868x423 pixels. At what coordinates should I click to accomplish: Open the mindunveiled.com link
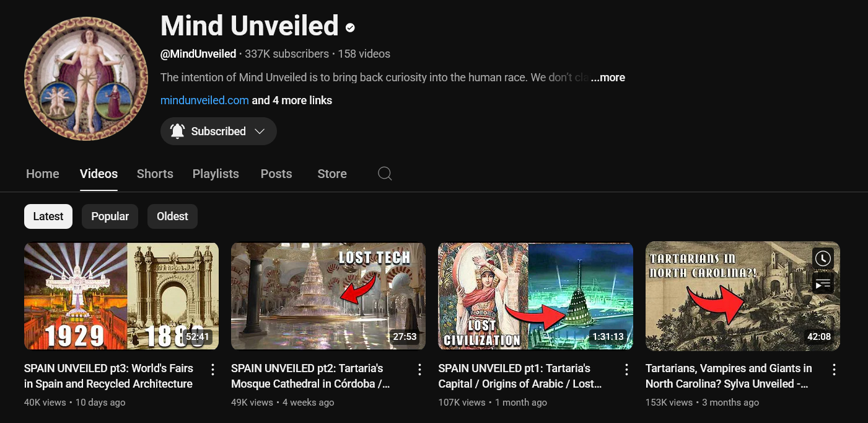(x=204, y=100)
